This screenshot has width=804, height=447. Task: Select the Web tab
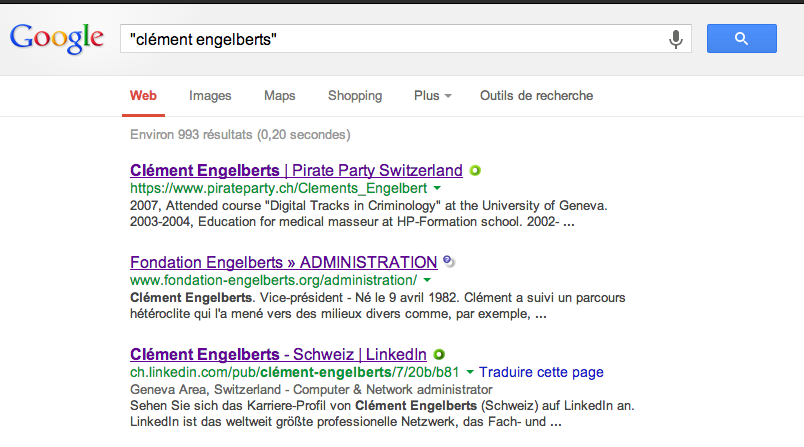[x=143, y=96]
